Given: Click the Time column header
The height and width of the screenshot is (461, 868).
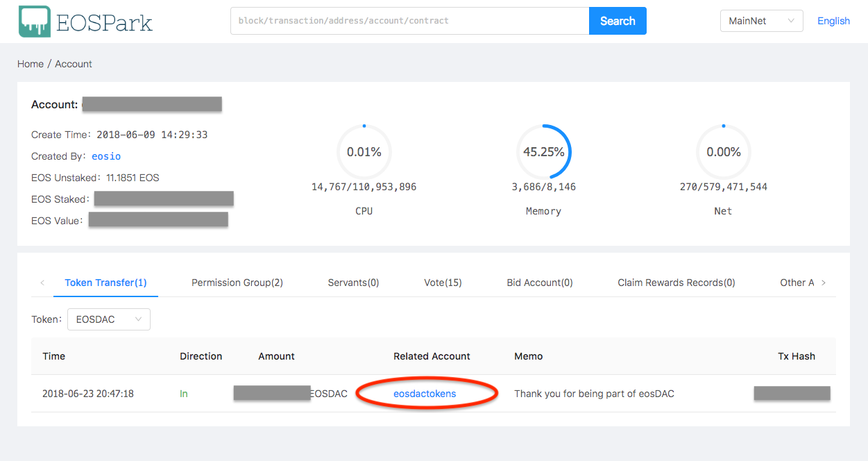Looking at the screenshot, I should coord(53,356).
